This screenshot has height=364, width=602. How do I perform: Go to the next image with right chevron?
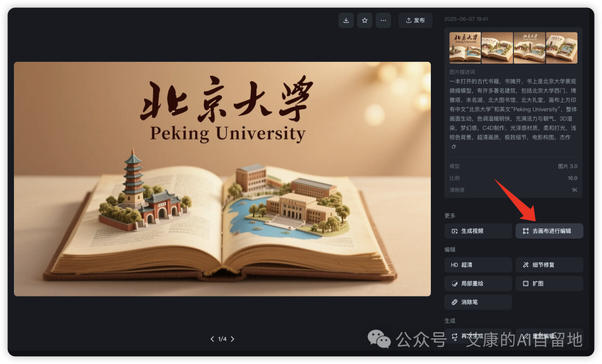point(232,339)
